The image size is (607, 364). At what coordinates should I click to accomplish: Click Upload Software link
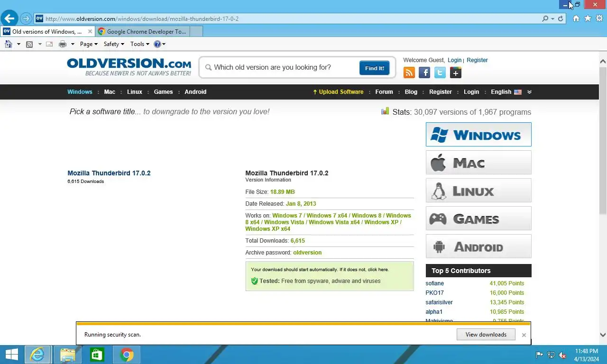point(338,92)
